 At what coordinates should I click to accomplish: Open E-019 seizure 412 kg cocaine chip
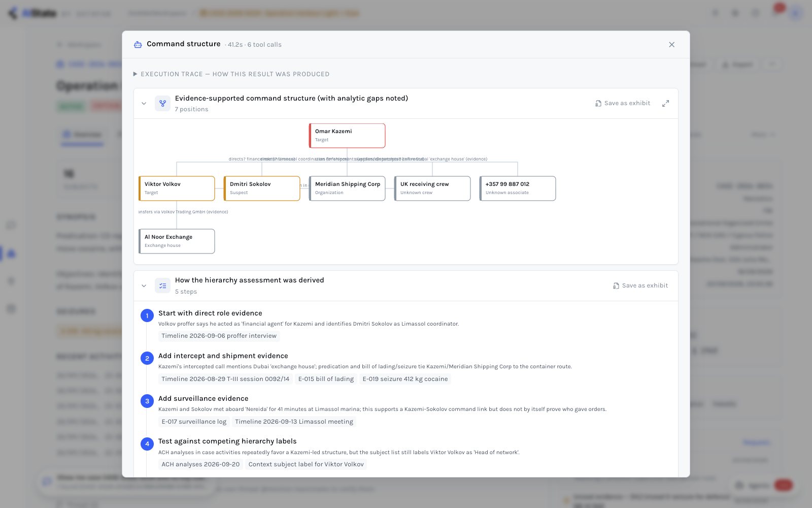click(x=405, y=379)
